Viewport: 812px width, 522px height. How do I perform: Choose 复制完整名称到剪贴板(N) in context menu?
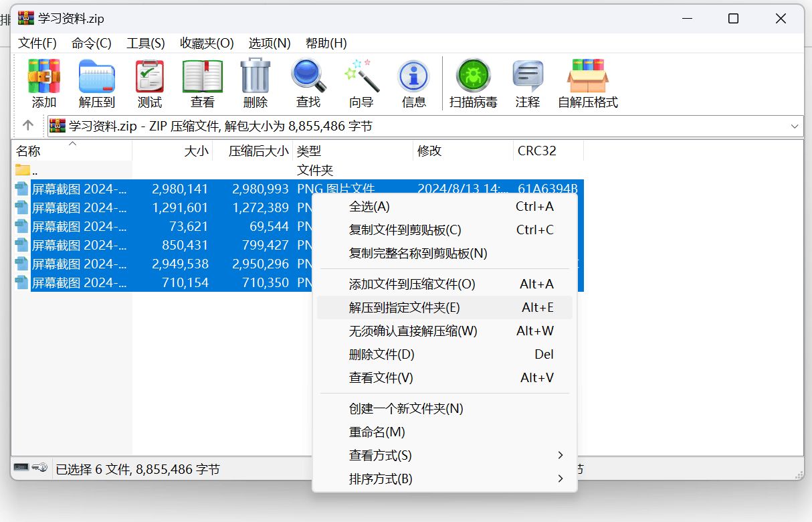445,253
